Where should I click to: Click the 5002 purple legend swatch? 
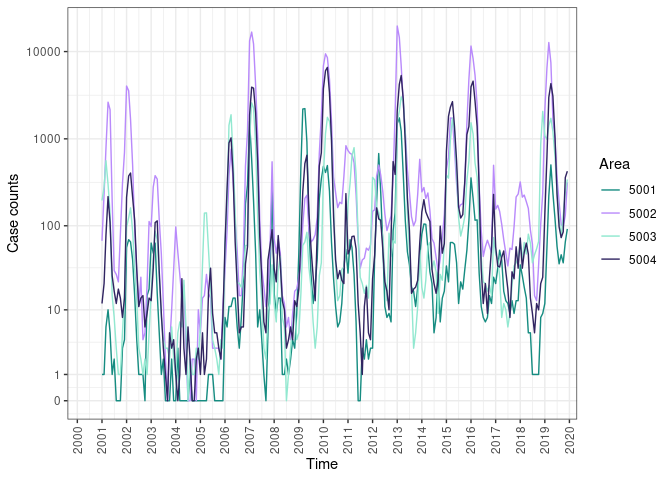coord(608,213)
